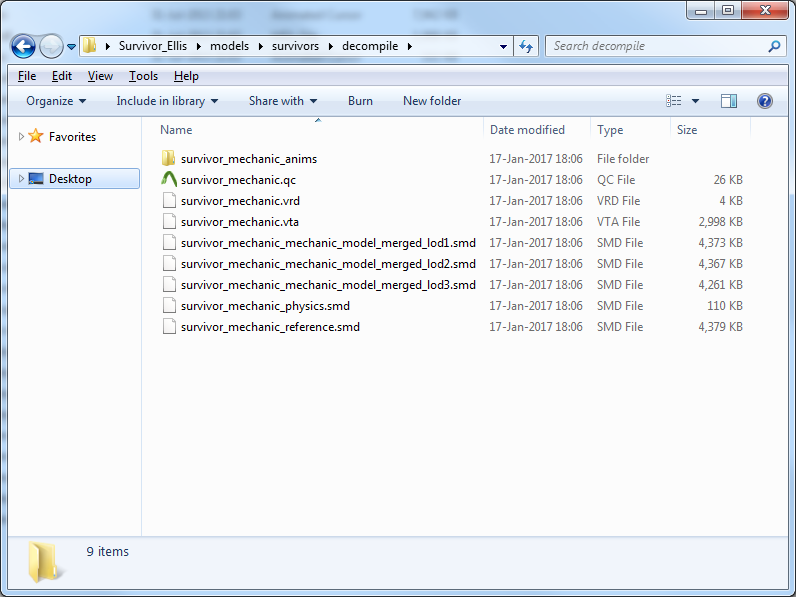The image size is (796, 597).
Task: Open the Tools menu
Action: pyautogui.click(x=143, y=76)
